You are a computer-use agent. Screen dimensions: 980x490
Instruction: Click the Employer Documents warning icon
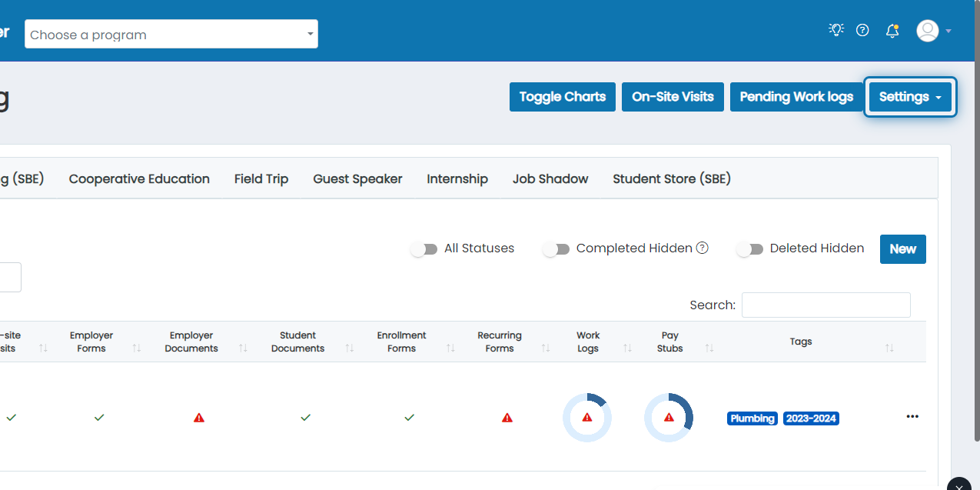[x=199, y=418]
